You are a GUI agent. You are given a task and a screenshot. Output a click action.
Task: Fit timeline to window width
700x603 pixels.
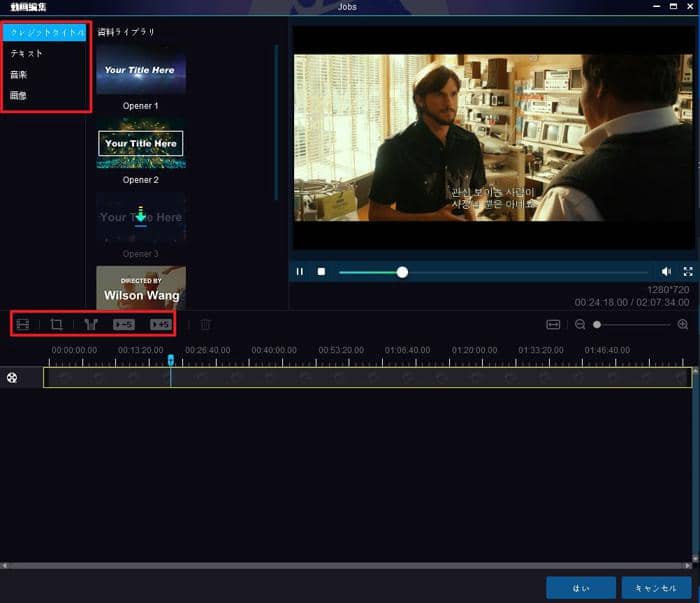coord(553,324)
